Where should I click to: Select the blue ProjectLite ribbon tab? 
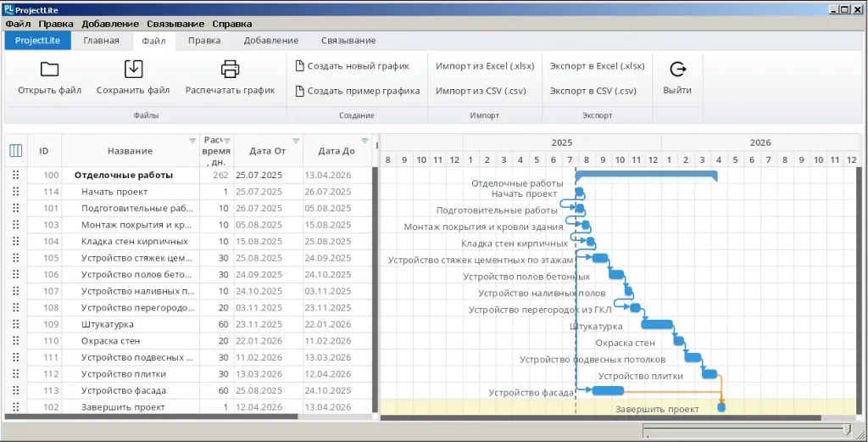[37, 41]
